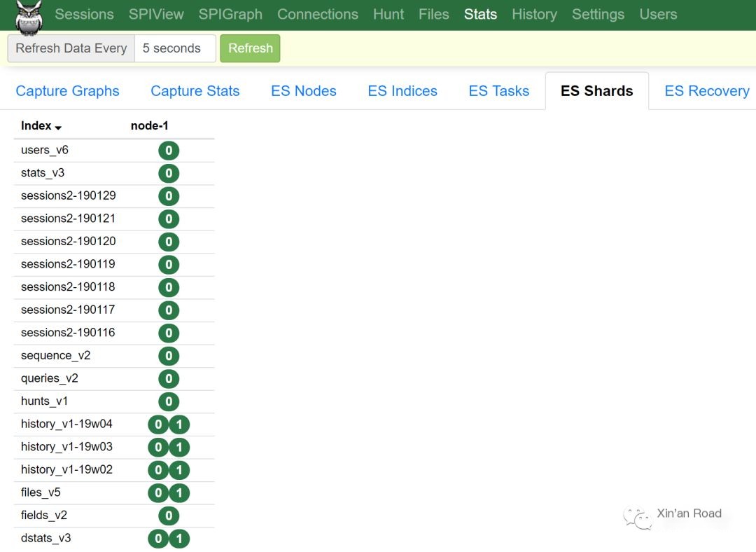Viewport: 756px width, 552px height.
Task: Click shard 0 badge for history_v1-19w04
Action: (158, 425)
